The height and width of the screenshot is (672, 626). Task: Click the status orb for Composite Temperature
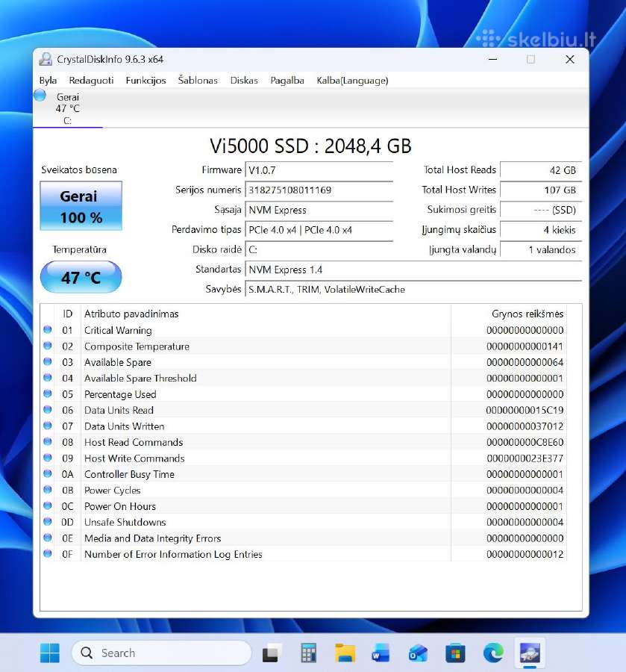[48, 346]
